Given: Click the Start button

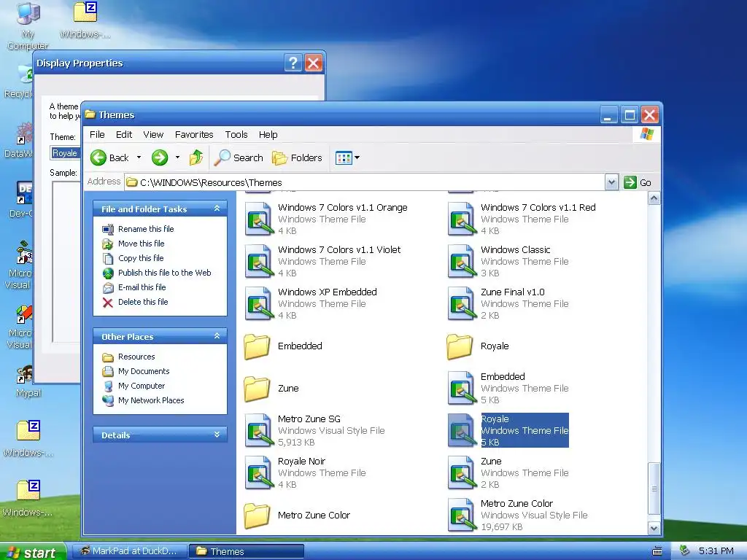Looking at the screenshot, I should [32, 552].
